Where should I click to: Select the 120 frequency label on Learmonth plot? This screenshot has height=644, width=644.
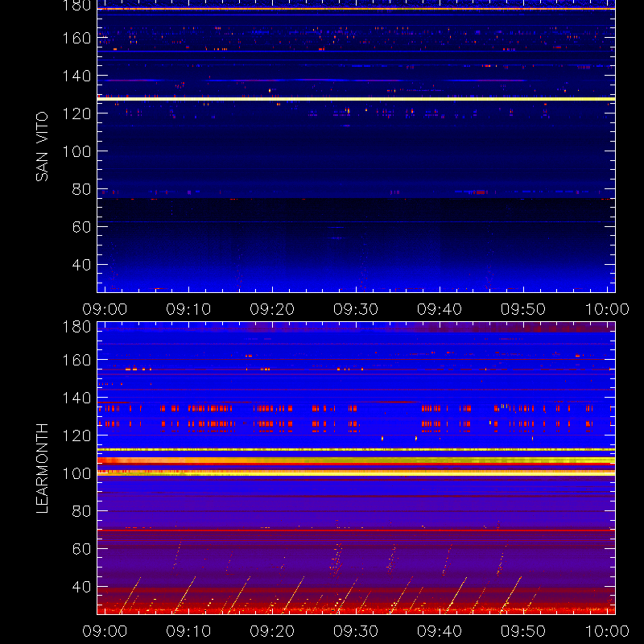tap(76, 436)
